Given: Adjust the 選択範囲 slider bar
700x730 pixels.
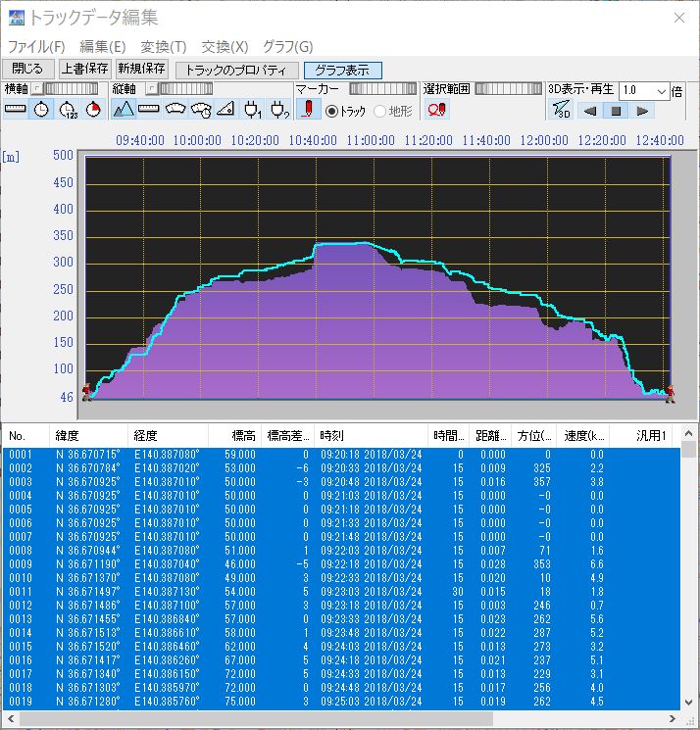Looking at the screenshot, I should [x=509, y=88].
